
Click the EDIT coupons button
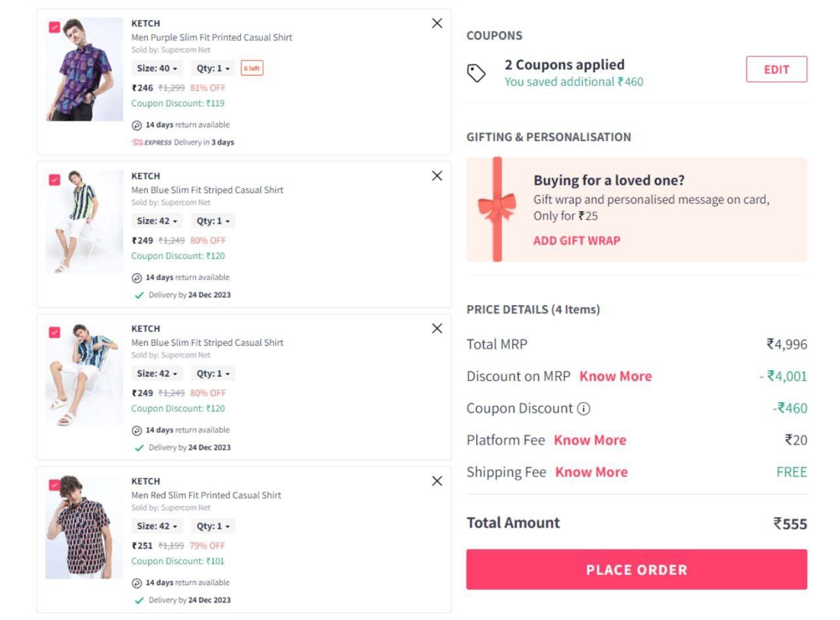(776, 70)
